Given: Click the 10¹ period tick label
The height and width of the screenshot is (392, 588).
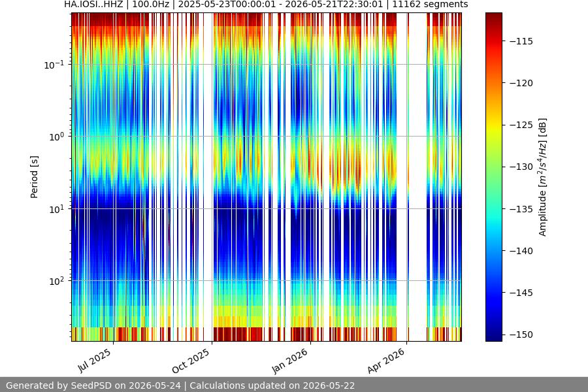Looking at the screenshot, I should point(56,209).
